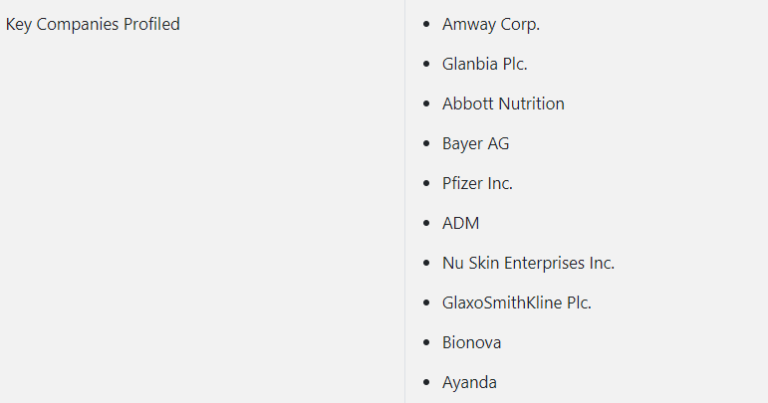Click the bullet before Abbott Nutrition
Image resolution: width=768 pixels, height=403 pixels.
coord(427,105)
